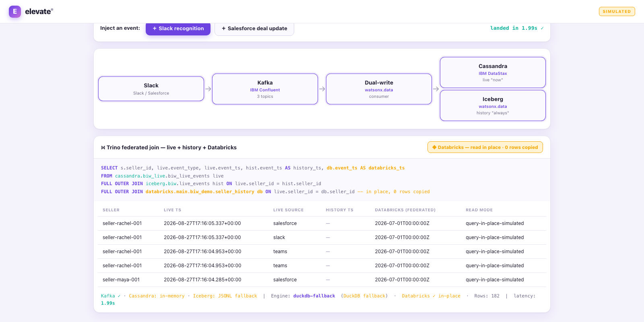Click the "landed in 1.99s" status text

point(517,28)
